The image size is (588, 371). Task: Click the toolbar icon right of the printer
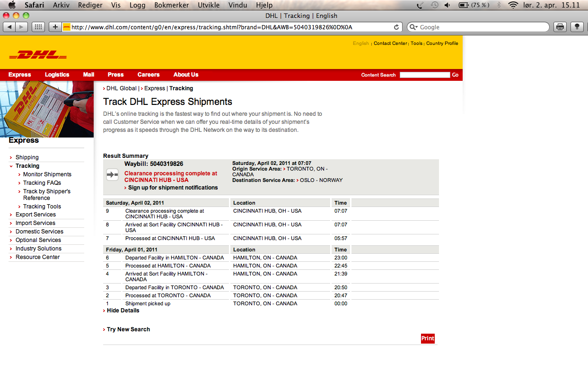click(x=577, y=27)
